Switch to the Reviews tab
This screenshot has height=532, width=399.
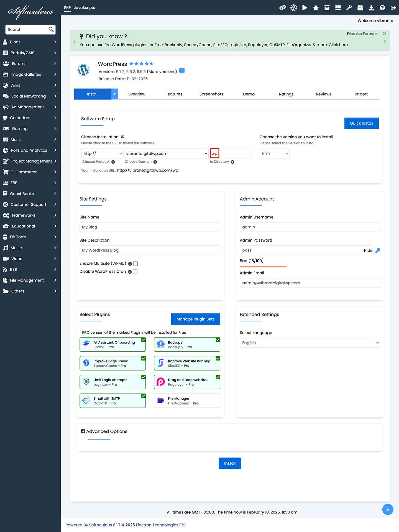coord(324,94)
